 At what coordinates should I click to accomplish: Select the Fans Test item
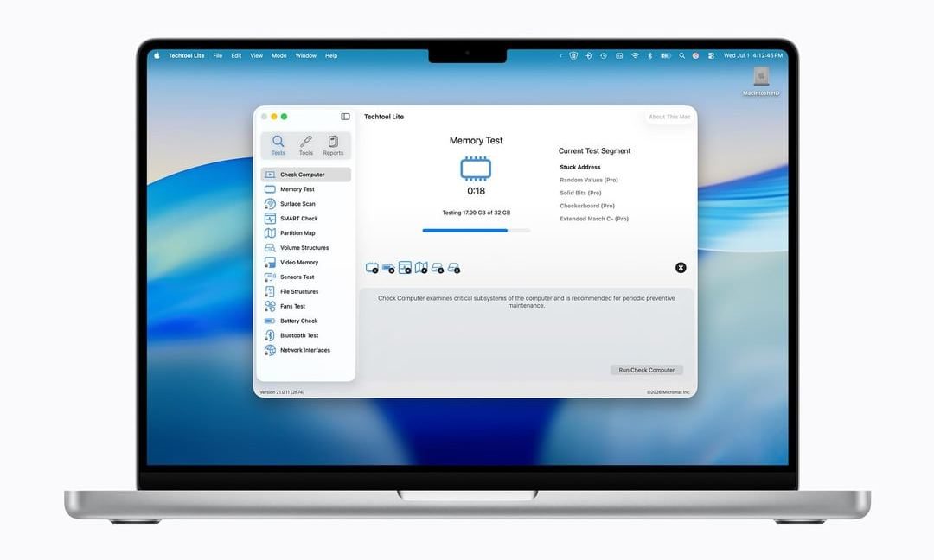(x=305, y=306)
